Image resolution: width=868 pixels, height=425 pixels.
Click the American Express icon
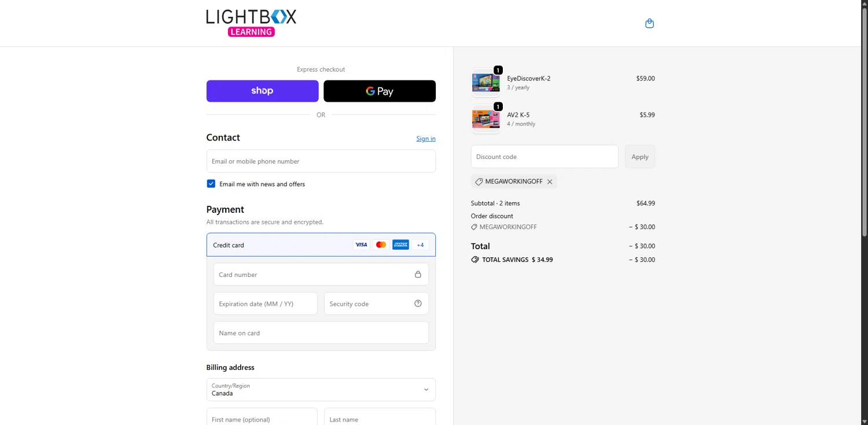(x=400, y=245)
